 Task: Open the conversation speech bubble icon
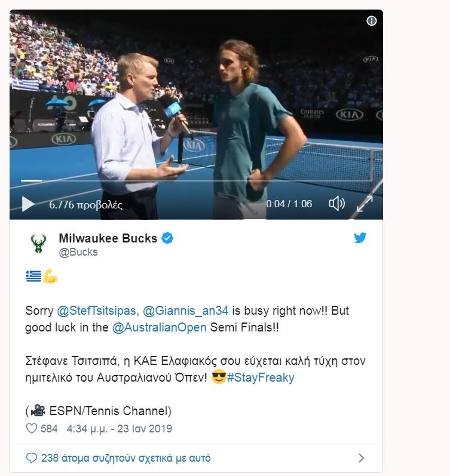[32, 458]
